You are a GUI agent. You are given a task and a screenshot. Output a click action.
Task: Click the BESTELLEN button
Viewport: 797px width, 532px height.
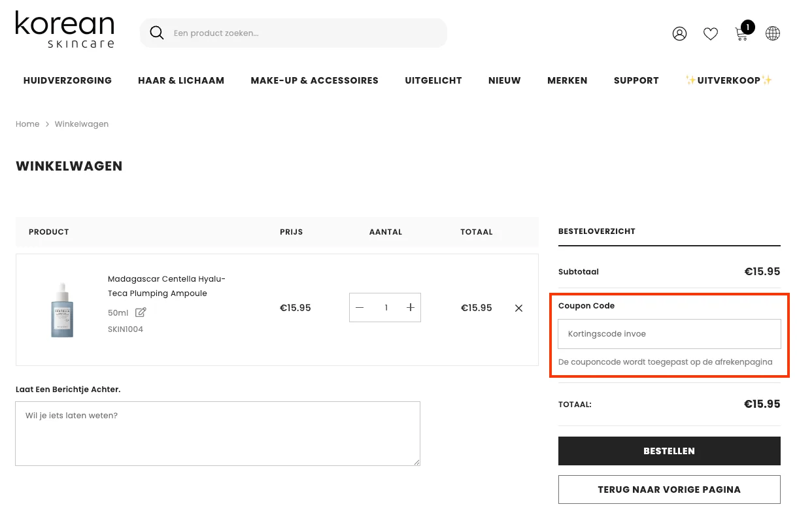pyautogui.click(x=670, y=451)
